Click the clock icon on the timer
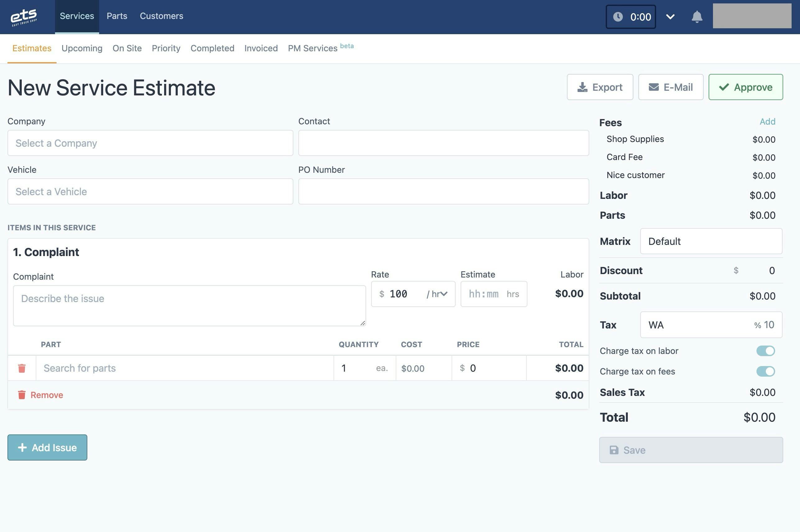This screenshot has height=532, width=800. [x=618, y=16]
